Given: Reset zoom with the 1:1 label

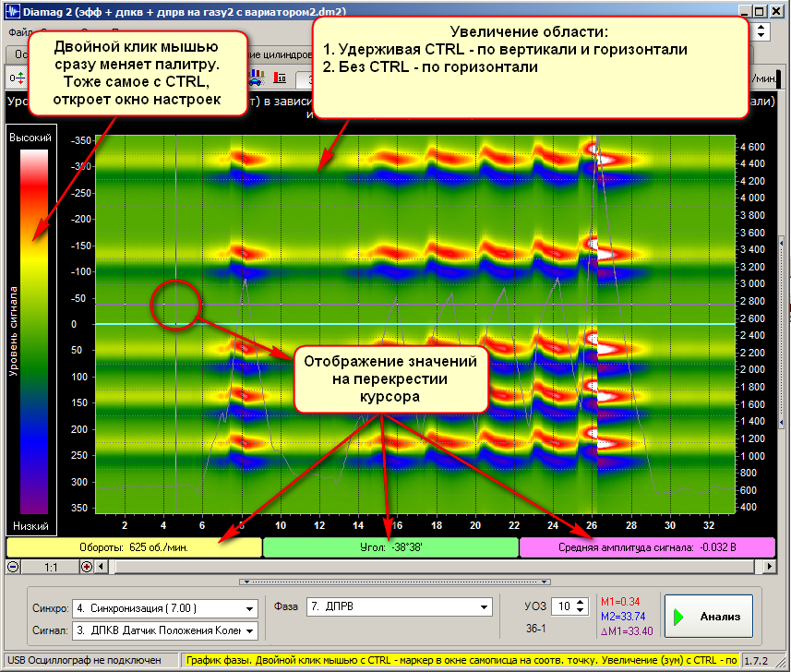Looking at the screenshot, I should [51, 567].
